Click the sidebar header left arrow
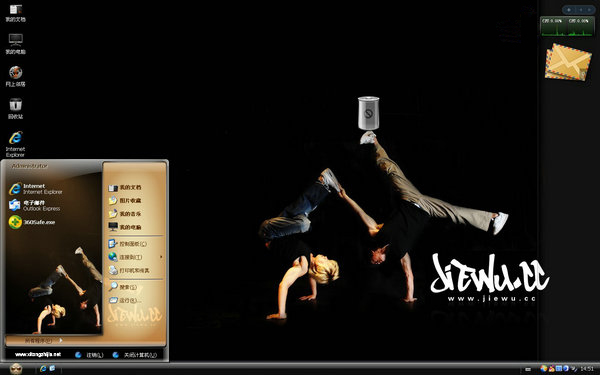The width and height of the screenshot is (600, 375). tap(581, 10)
